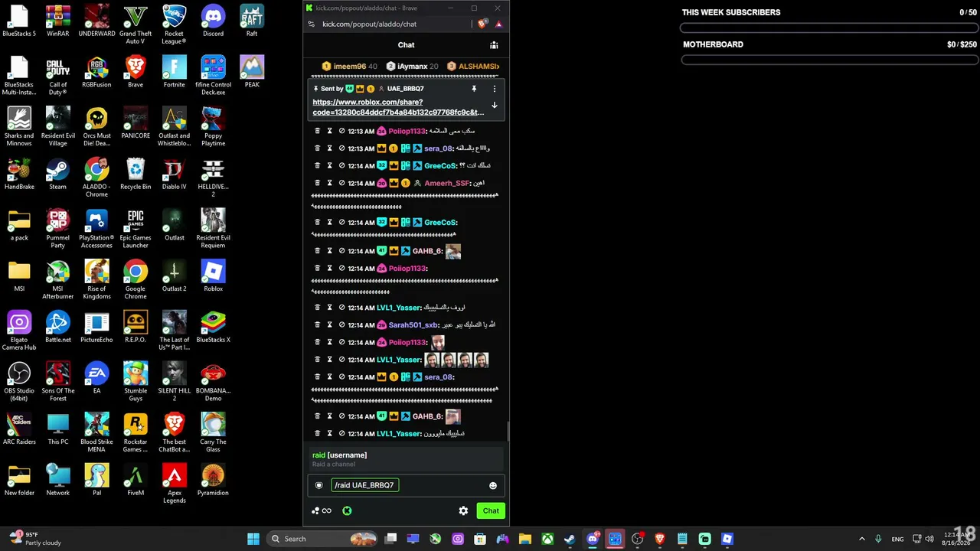Unpin the pinned message from UAE_BRBQ7

[x=474, y=89]
